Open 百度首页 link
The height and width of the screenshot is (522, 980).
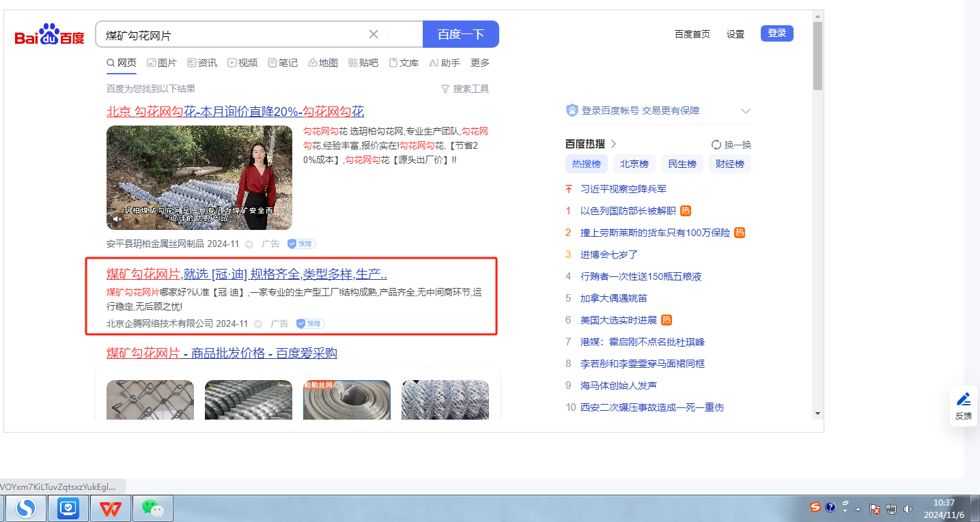[692, 34]
